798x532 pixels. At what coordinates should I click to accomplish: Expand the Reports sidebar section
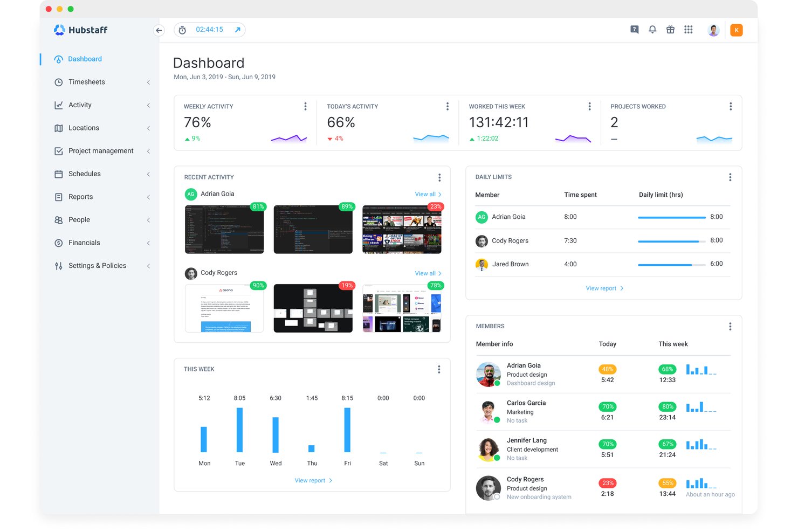click(148, 197)
